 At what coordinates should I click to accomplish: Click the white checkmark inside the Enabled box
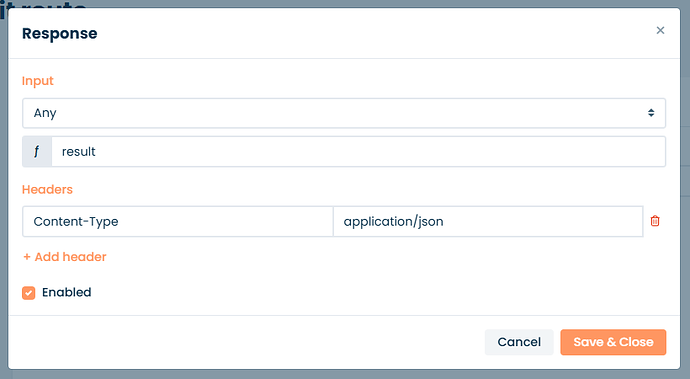pos(29,293)
